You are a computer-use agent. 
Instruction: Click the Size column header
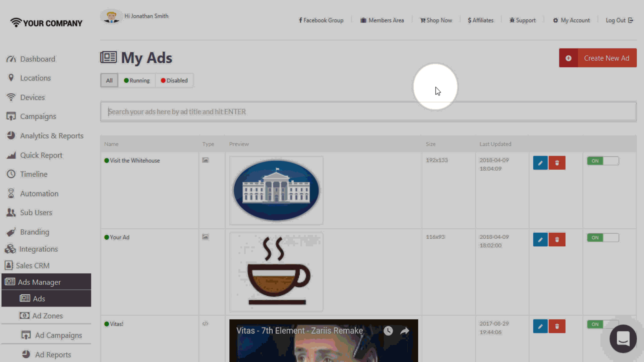click(430, 144)
